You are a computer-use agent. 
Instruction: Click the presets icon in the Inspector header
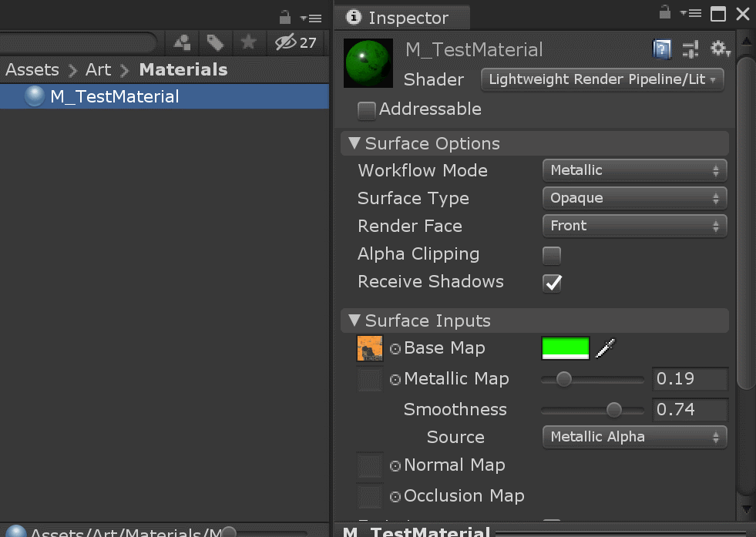[691, 48]
